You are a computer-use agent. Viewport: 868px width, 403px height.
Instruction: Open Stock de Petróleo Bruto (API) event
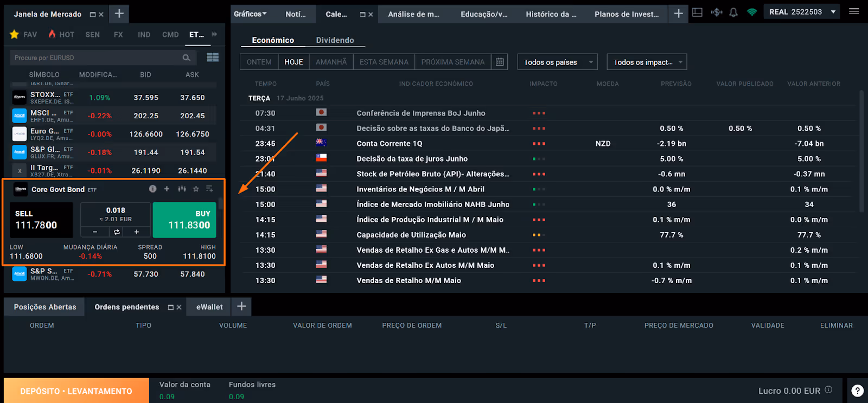pos(432,174)
